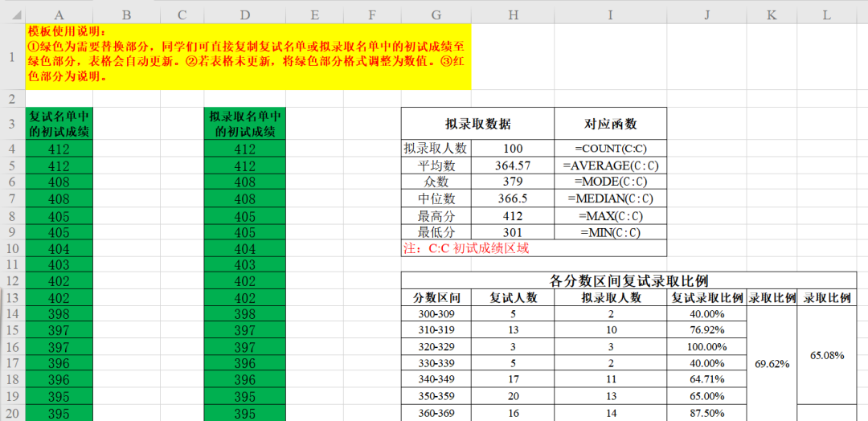Select column A header
The width and height of the screenshot is (868, 421).
click(x=59, y=15)
